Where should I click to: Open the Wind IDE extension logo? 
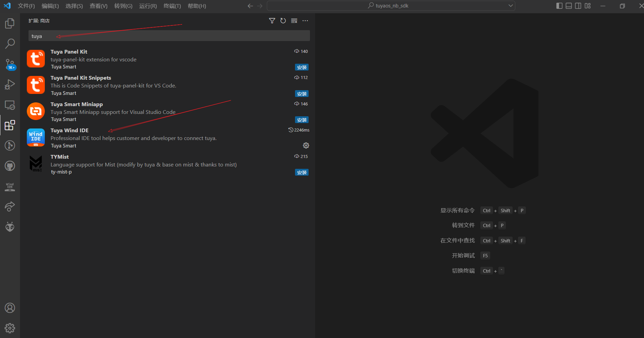pos(36,137)
